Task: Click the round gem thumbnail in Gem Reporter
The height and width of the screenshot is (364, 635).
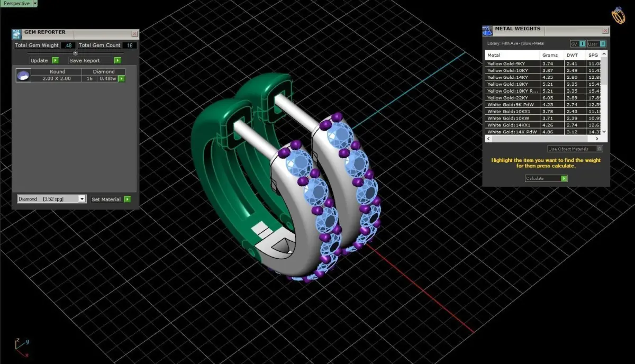Action: 23,75
